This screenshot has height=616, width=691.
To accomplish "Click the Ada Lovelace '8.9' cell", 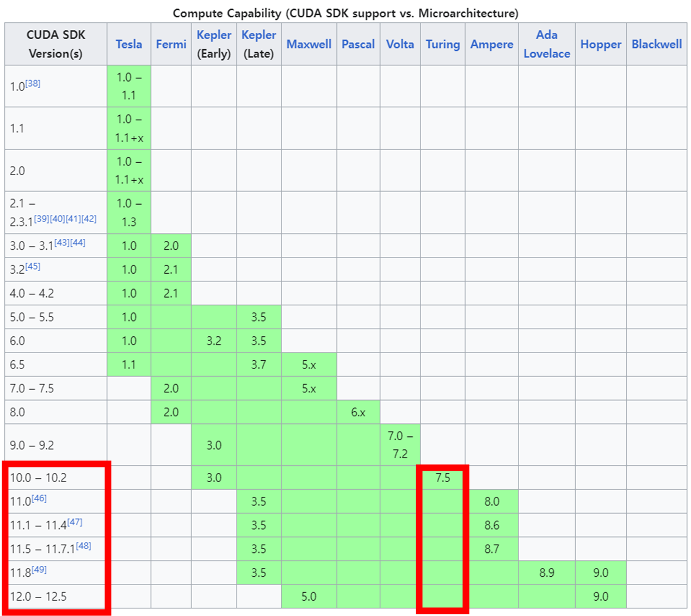I will [547, 572].
